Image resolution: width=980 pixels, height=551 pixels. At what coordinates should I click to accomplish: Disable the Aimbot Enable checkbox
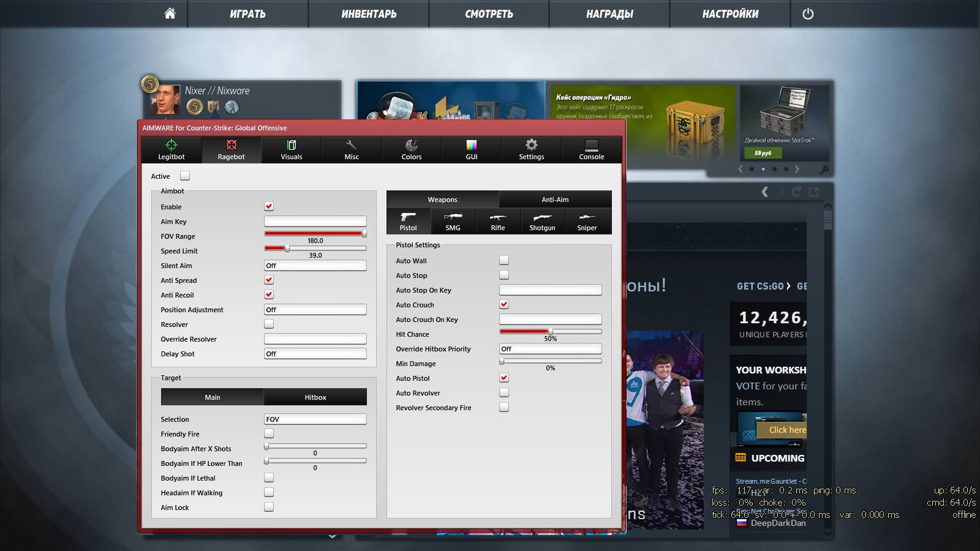pyautogui.click(x=269, y=206)
